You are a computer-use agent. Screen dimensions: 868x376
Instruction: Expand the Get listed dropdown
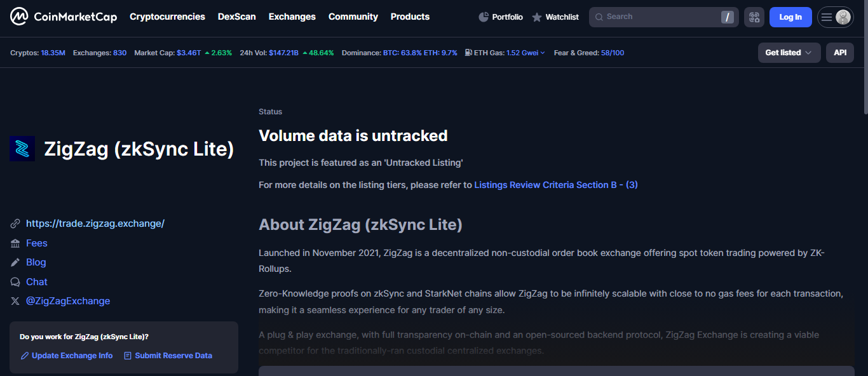pos(789,53)
